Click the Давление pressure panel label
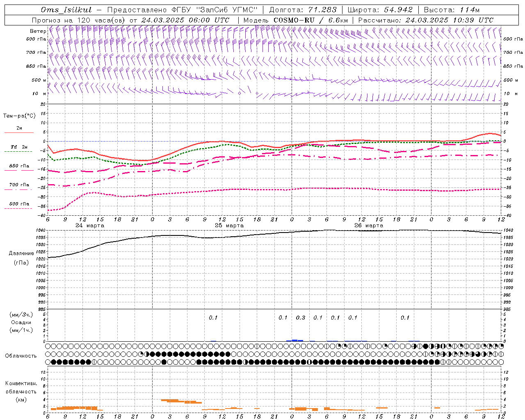Screen dimensions: 525x420 tap(21, 253)
